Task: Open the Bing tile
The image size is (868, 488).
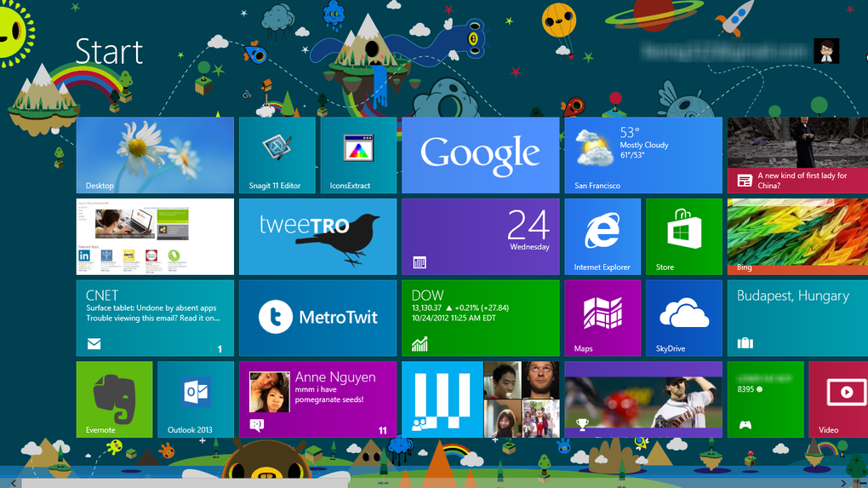Action: (797, 237)
